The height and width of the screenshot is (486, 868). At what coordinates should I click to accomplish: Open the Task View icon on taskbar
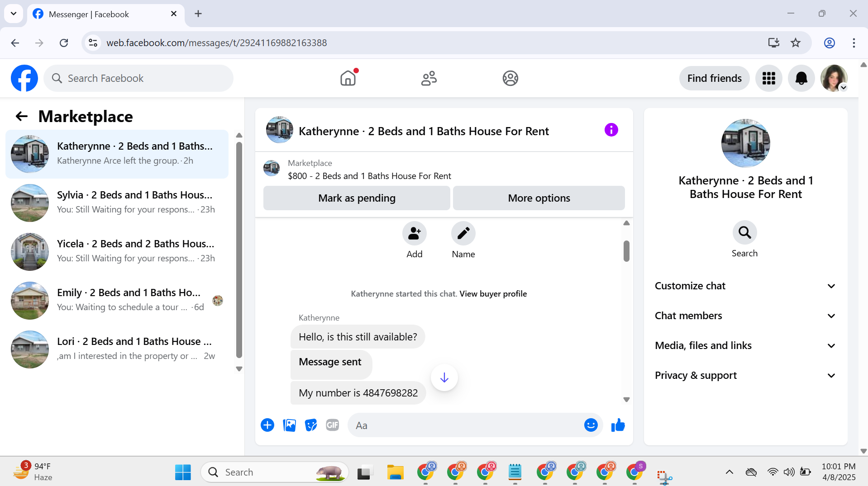point(365,472)
